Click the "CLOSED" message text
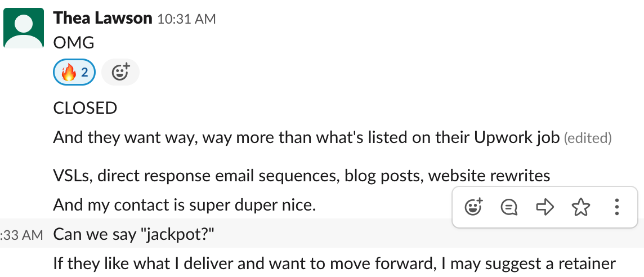 click(x=86, y=108)
